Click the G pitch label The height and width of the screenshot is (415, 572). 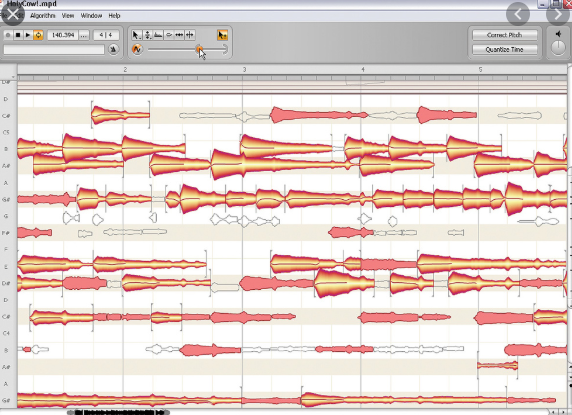point(5,216)
